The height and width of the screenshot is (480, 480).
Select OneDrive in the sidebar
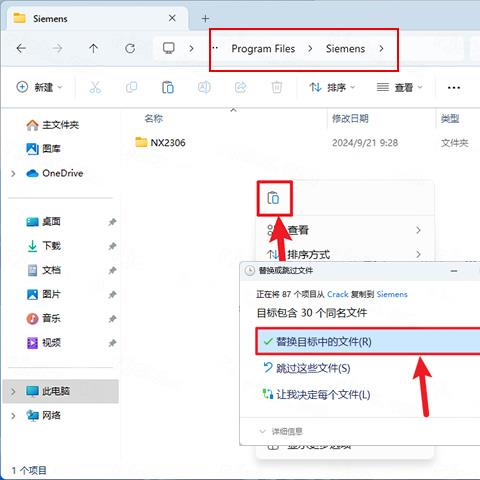[x=55, y=173]
